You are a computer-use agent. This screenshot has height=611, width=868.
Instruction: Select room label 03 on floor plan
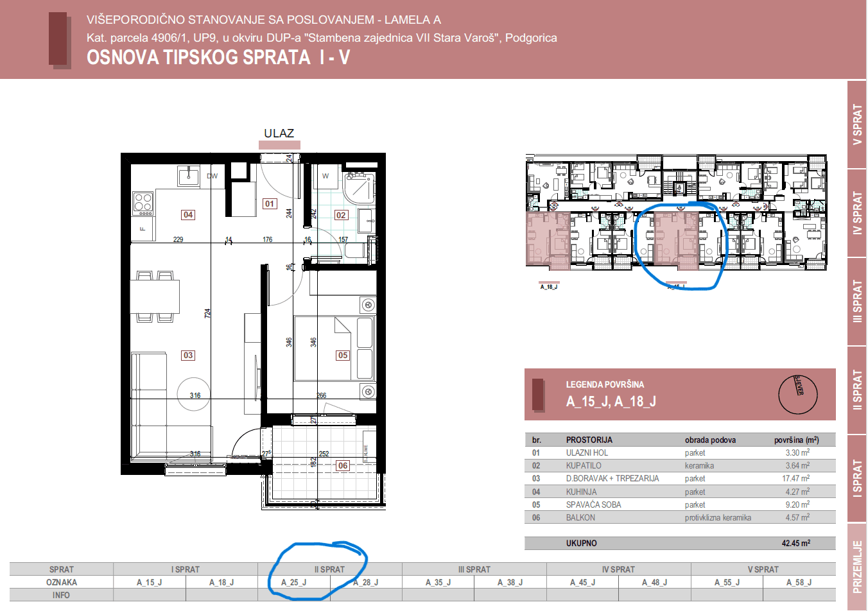coord(187,355)
